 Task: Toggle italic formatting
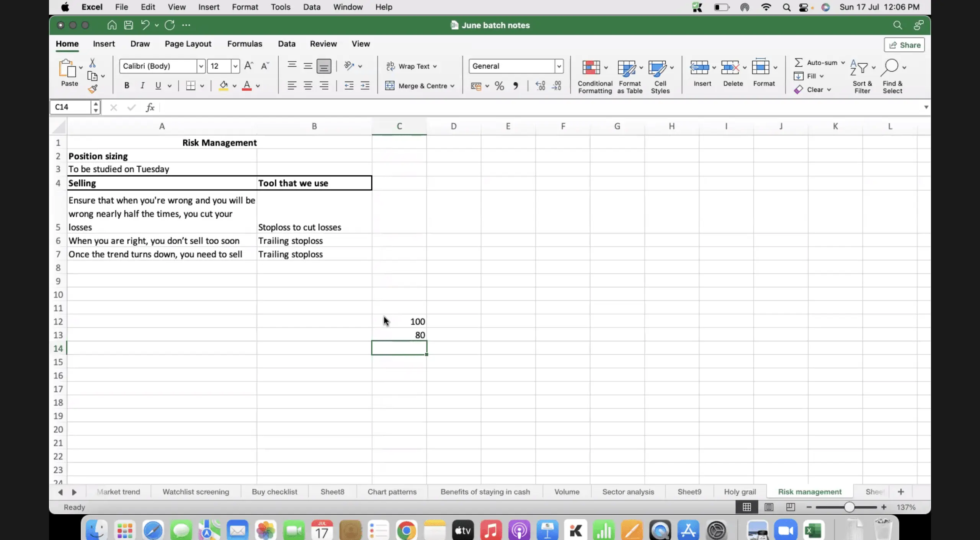142,86
